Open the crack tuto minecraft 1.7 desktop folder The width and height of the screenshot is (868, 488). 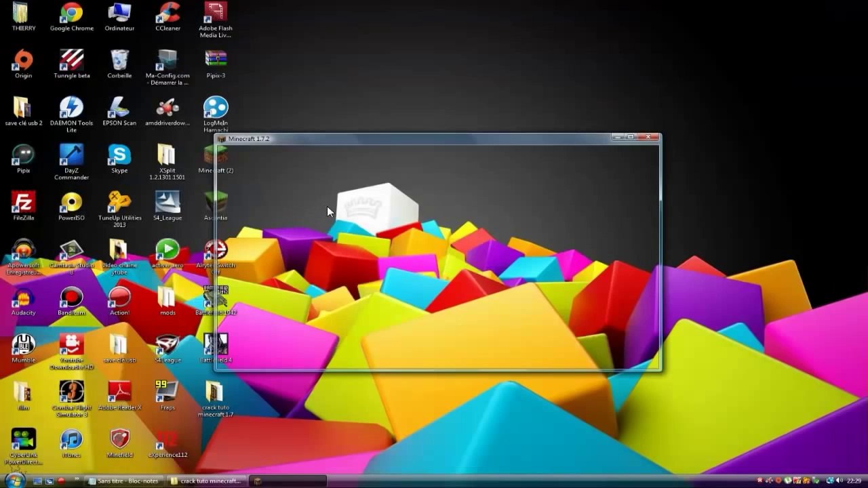[216, 400]
